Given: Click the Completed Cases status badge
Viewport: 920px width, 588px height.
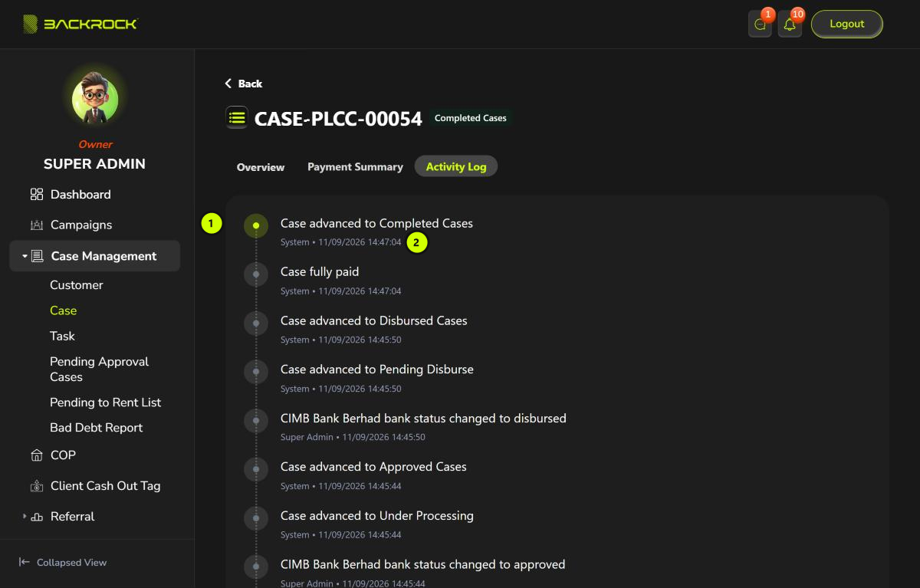Looking at the screenshot, I should coord(471,118).
